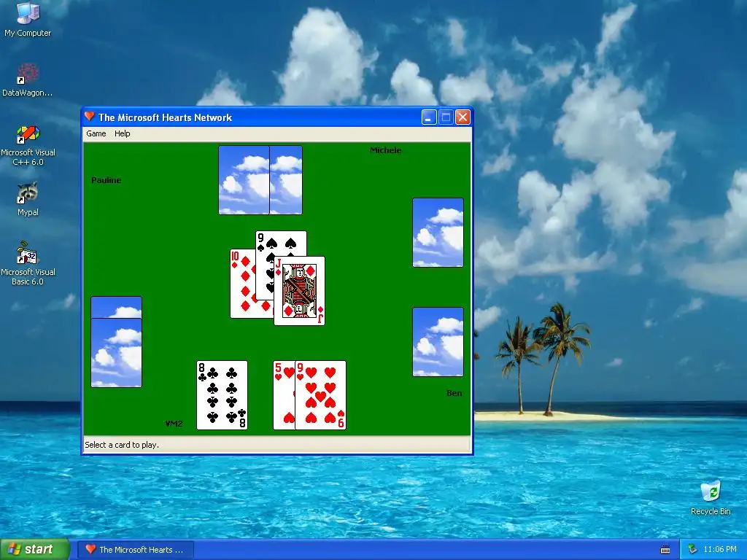Select the Microsoft Visual C++ 6.0 icon

point(28,145)
